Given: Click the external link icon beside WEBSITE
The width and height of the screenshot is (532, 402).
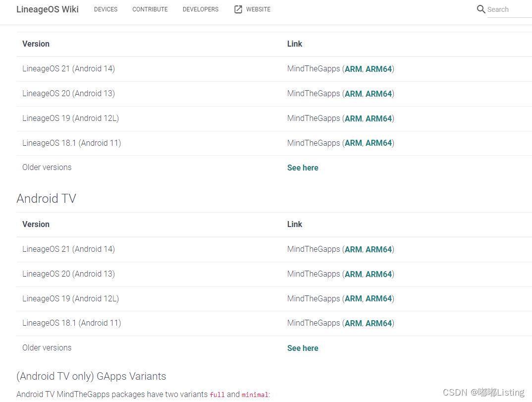Looking at the screenshot, I should [x=238, y=9].
